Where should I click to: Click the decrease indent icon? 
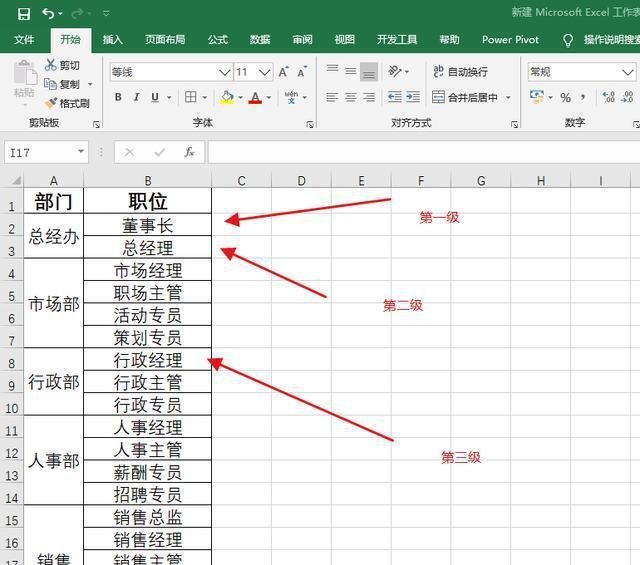(x=394, y=97)
